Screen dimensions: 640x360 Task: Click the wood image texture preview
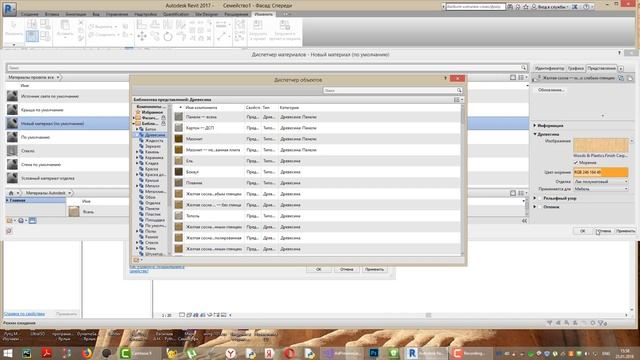pos(600,145)
